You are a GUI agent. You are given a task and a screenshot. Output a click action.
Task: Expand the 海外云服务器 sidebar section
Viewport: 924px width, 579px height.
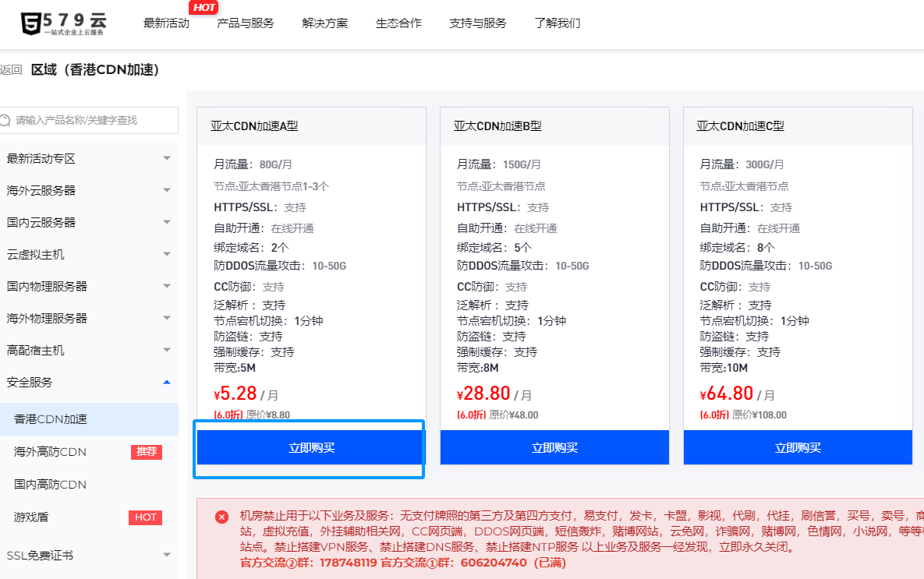166,190
